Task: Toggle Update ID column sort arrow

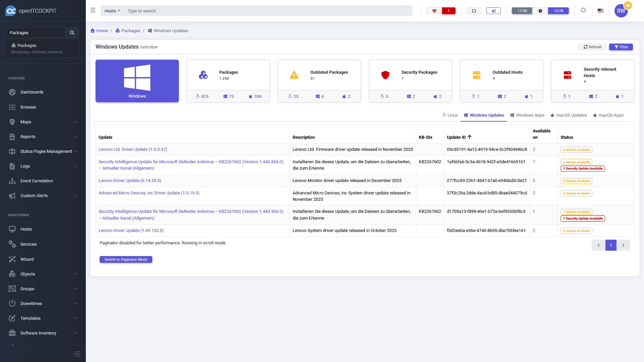Action: [470, 137]
